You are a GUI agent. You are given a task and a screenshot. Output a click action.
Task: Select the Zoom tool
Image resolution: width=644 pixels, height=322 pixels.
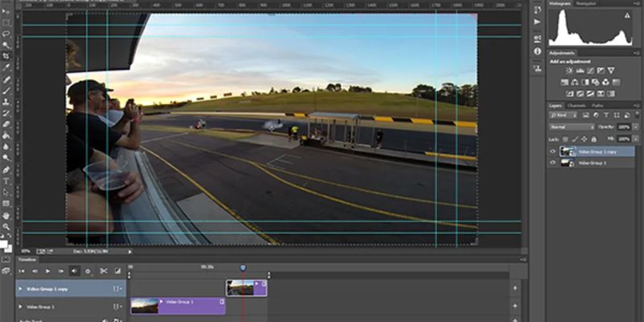6,226
